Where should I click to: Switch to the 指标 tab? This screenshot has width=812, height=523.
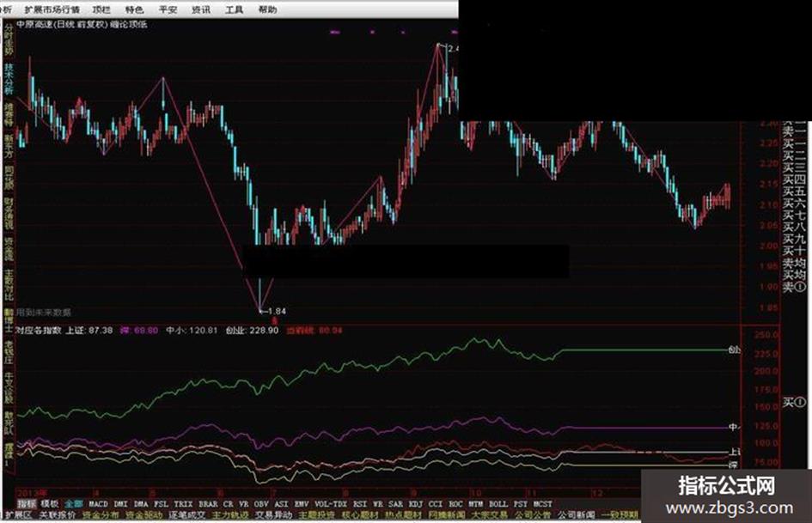(x=27, y=504)
